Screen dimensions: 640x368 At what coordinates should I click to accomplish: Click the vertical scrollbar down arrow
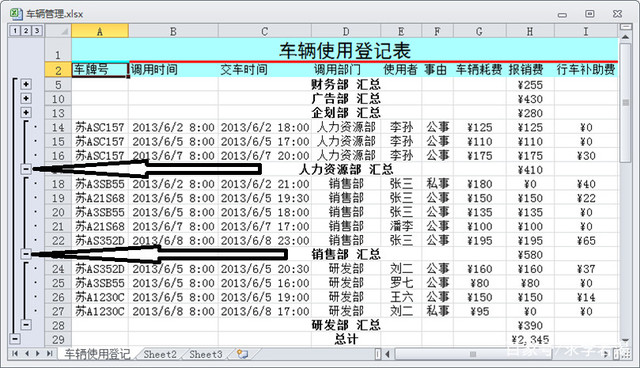[625, 341]
